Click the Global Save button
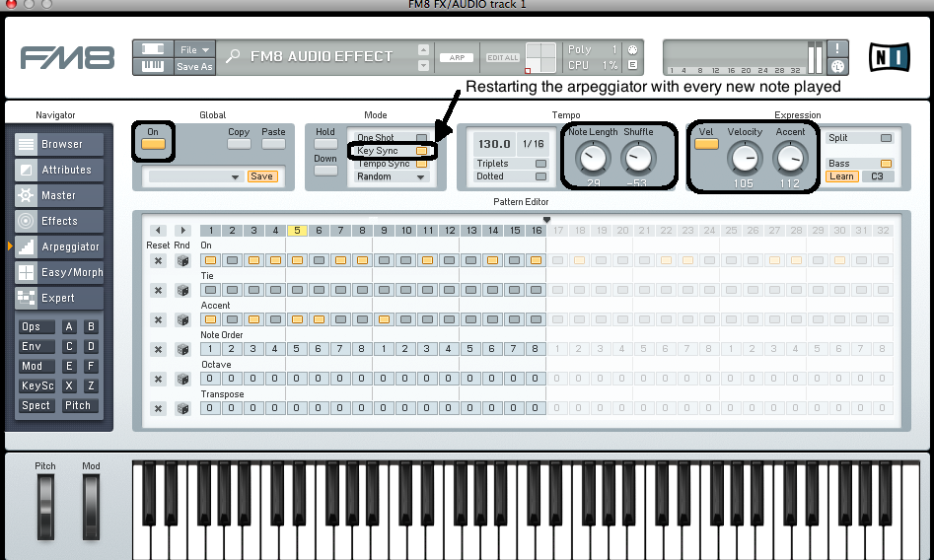This screenshot has width=934, height=560. pyautogui.click(x=262, y=176)
